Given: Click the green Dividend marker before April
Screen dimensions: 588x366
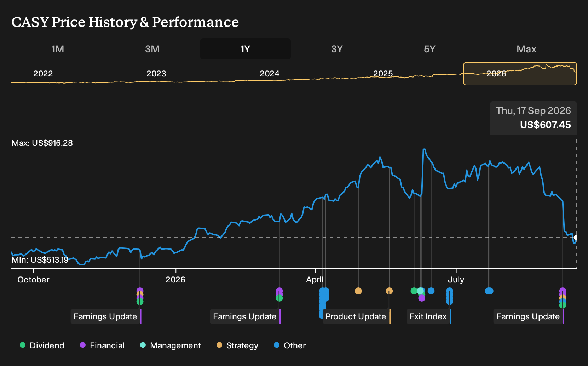Looking at the screenshot, I should point(279,298).
